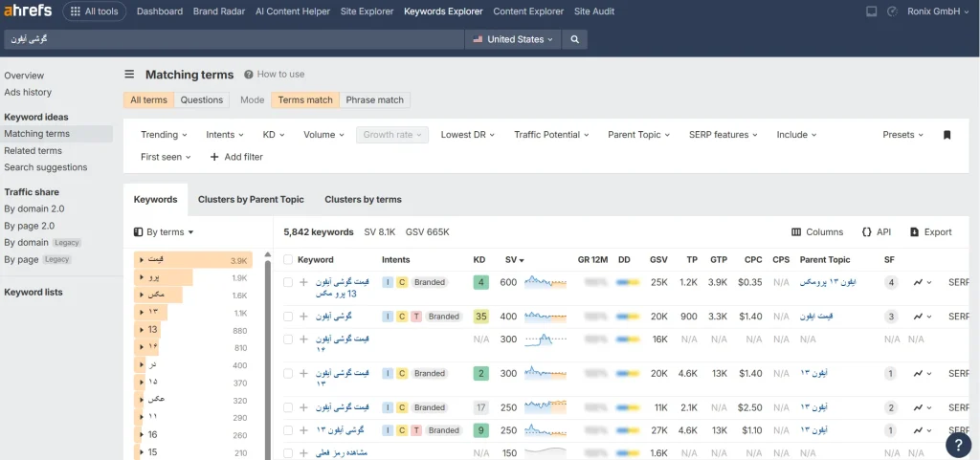Click the gauge icon beside Ronix GmbH
Viewport: 980px width, 460px height.
pyautogui.click(x=893, y=11)
